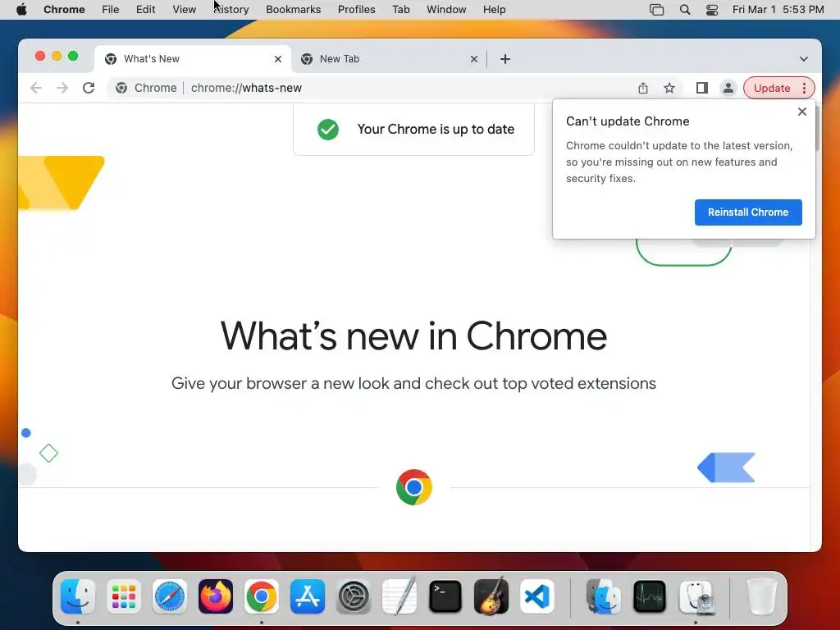Click the extensions subtitle text
840x630 pixels.
[413, 384]
